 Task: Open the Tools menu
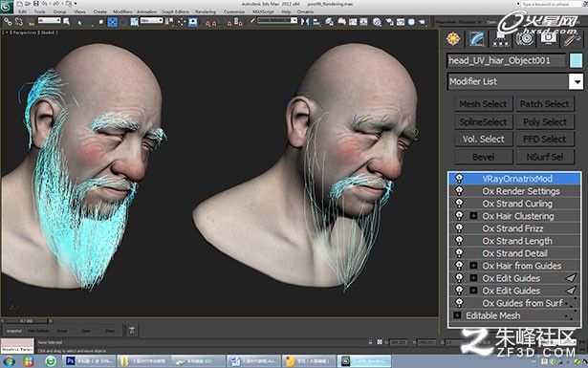coord(39,11)
